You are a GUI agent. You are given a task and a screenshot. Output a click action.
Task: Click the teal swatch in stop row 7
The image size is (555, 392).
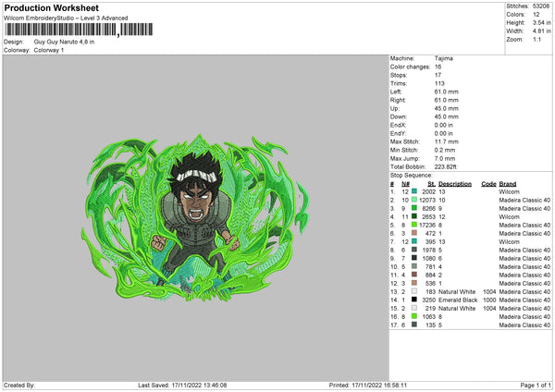[414, 241]
